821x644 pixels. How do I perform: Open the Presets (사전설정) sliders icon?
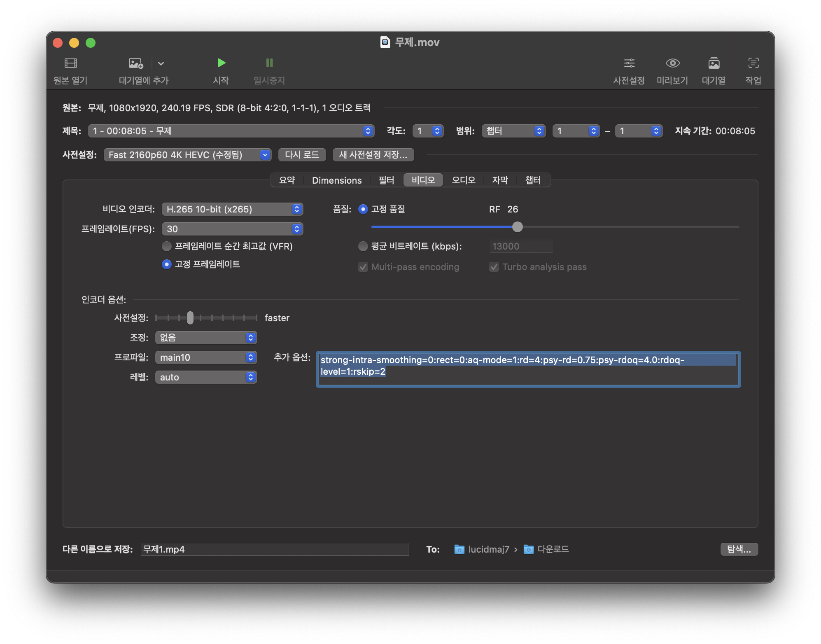tap(629, 63)
